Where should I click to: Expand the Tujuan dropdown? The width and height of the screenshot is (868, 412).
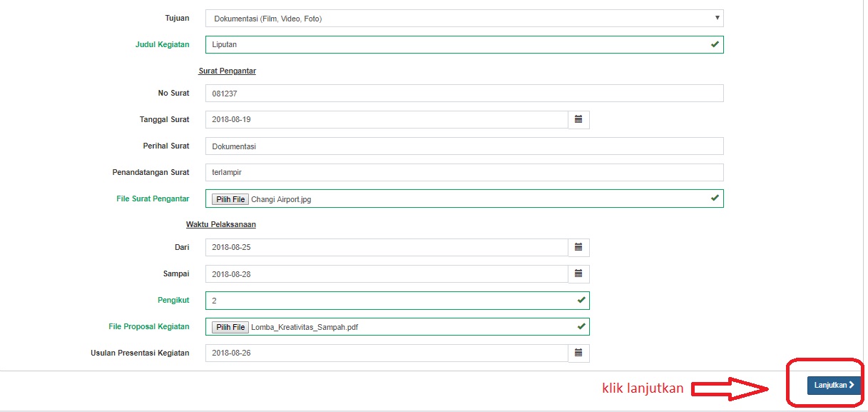point(464,19)
